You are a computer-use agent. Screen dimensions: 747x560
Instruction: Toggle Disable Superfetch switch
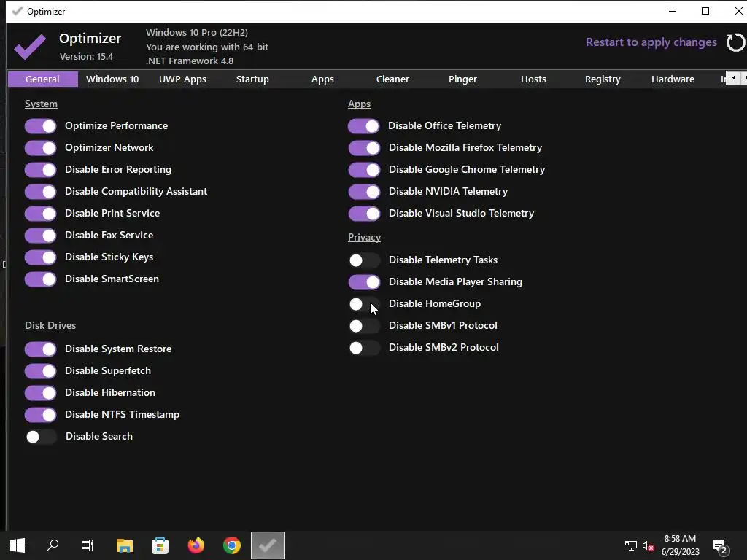[41, 371]
